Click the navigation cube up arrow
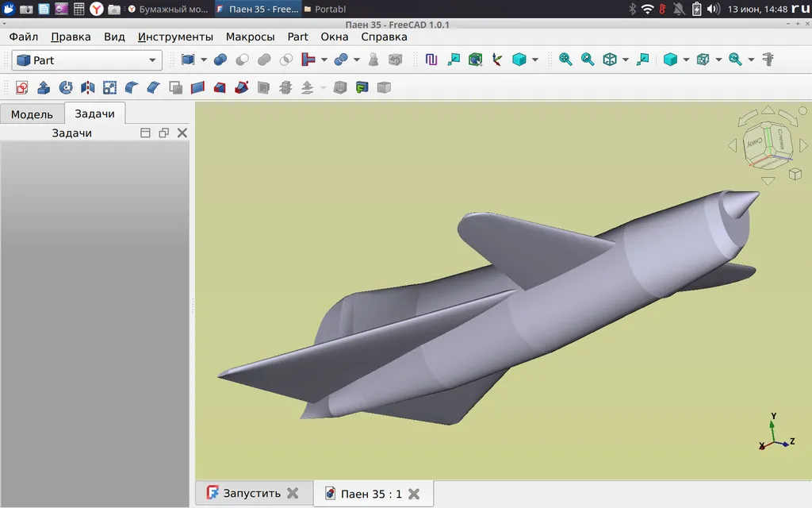The height and width of the screenshot is (508, 812). point(768,110)
